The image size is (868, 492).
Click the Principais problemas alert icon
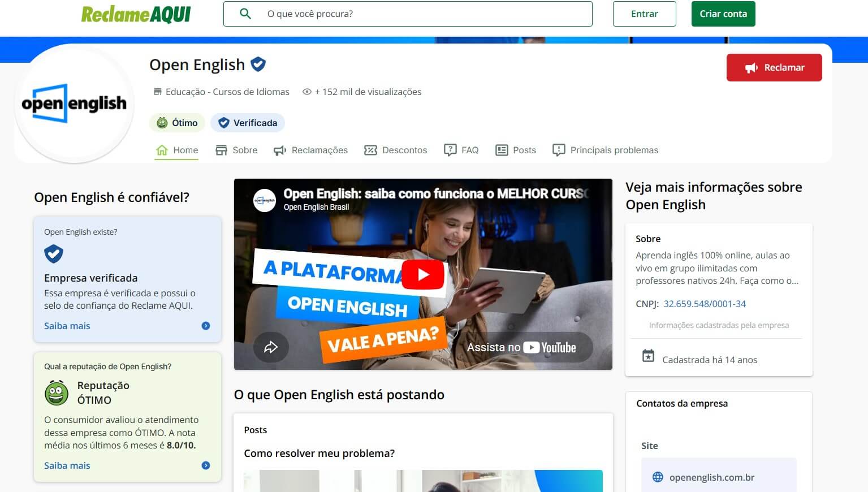tap(559, 150)
